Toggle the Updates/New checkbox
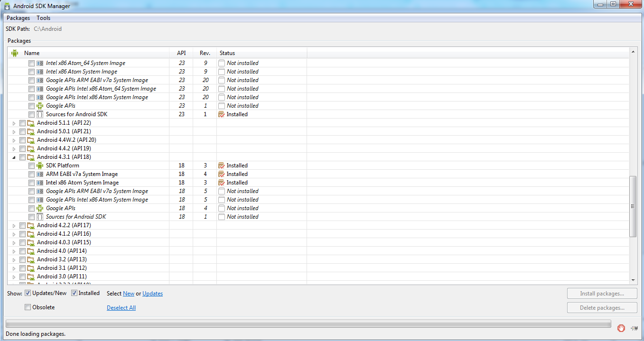The height and width of the screenshot is (341, 644). (x=28, y=293)
